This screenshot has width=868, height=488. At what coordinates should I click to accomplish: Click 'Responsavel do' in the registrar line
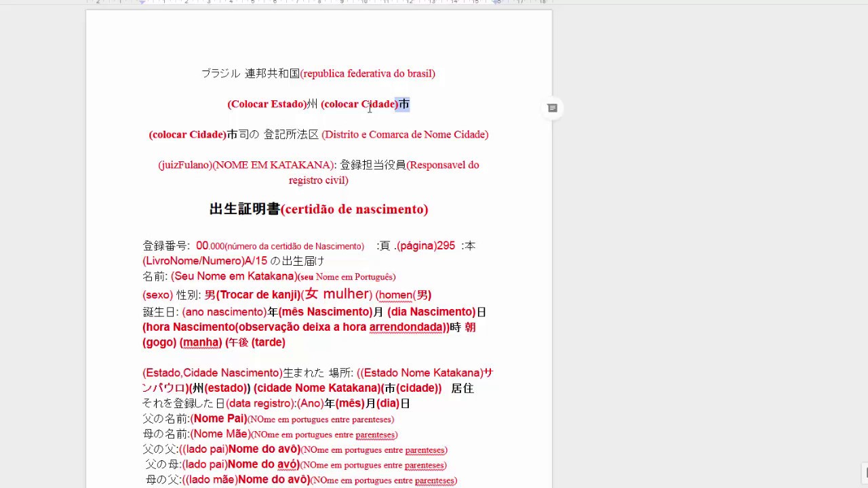(x=445, y=165)
